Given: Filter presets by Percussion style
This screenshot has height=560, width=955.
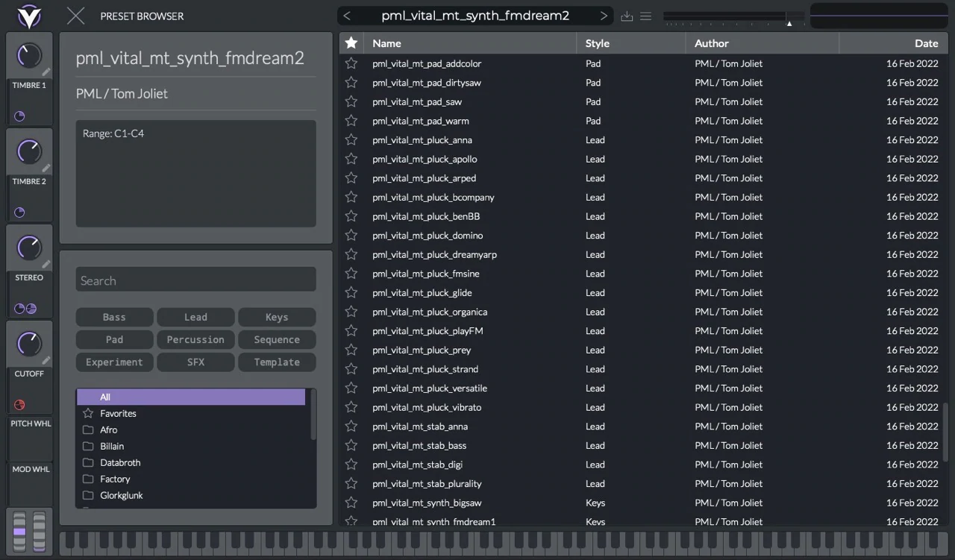Looking at the screenshot, I should (x=195, y=339).
